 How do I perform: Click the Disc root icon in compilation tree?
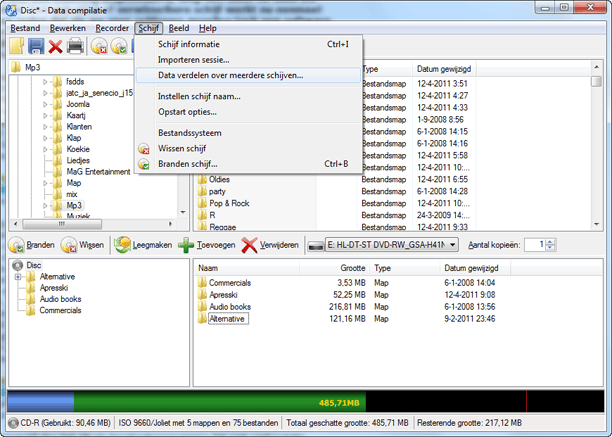pos(18,265)
